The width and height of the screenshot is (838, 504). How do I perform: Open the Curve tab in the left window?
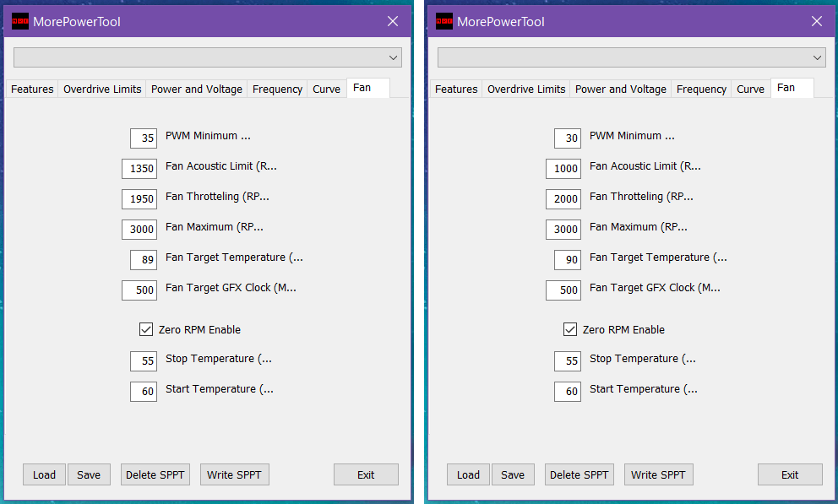(x=327, y=89)
